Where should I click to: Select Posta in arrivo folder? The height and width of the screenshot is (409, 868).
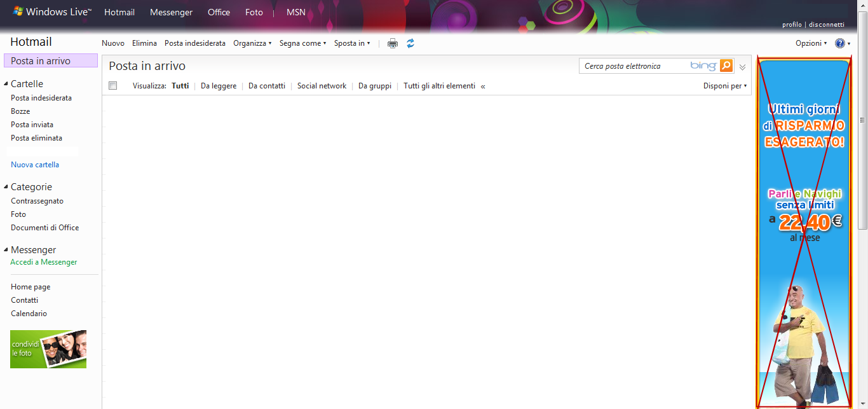(x=51, y=60)
